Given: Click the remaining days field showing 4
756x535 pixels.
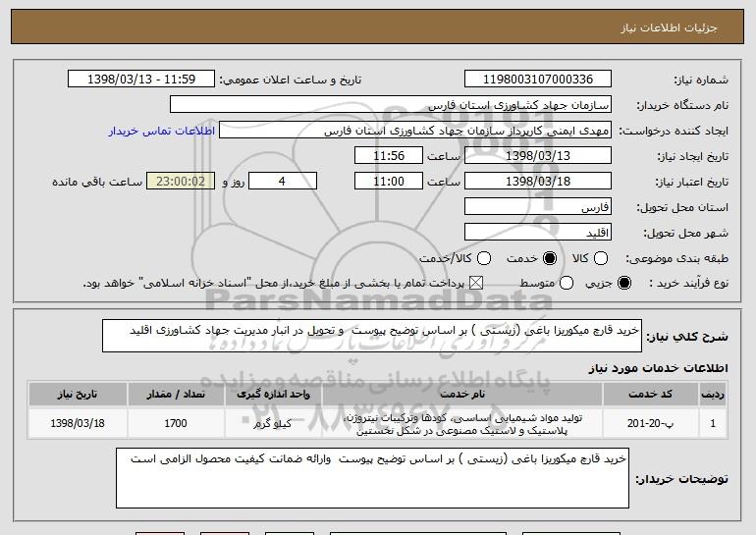Looking at the screenshot, I should point(283,182).
